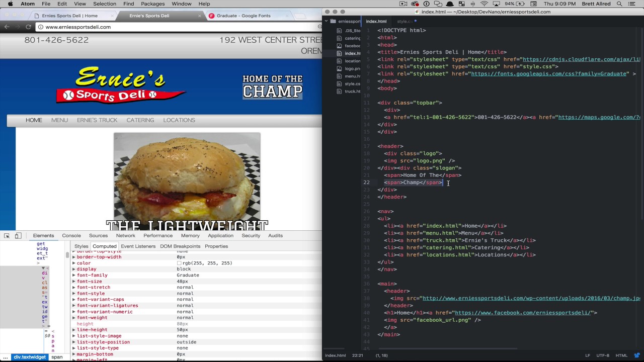Click the erniessport project folder icon in Atom

pos(333,22)
